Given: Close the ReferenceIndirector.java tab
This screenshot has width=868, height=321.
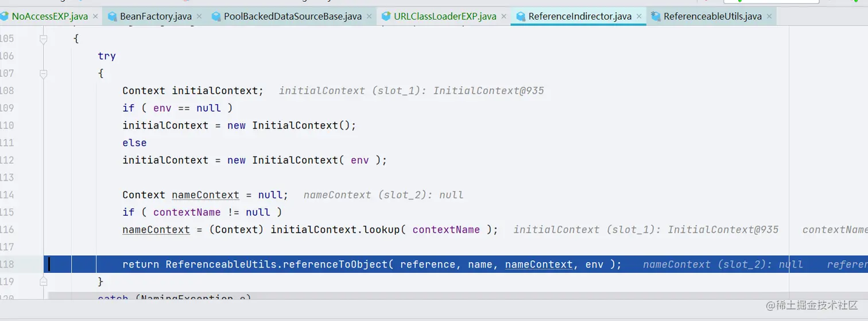Looking at the screenshot, I should [639, 17].
